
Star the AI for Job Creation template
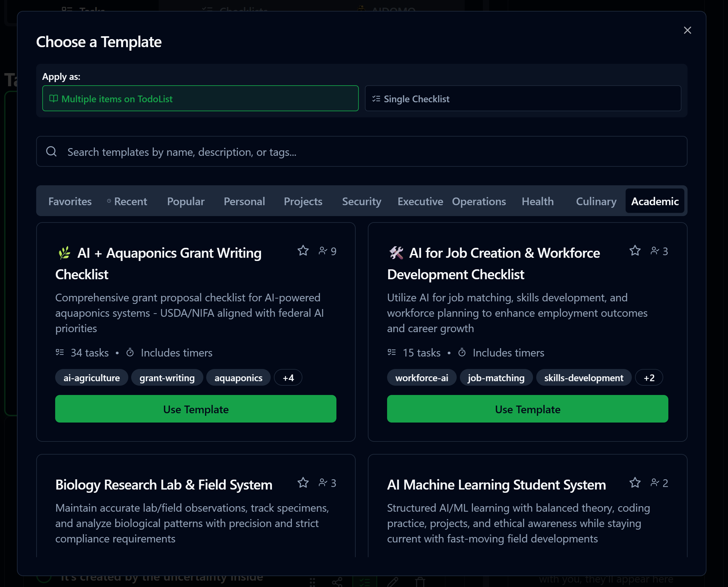[x=635, y=251]
